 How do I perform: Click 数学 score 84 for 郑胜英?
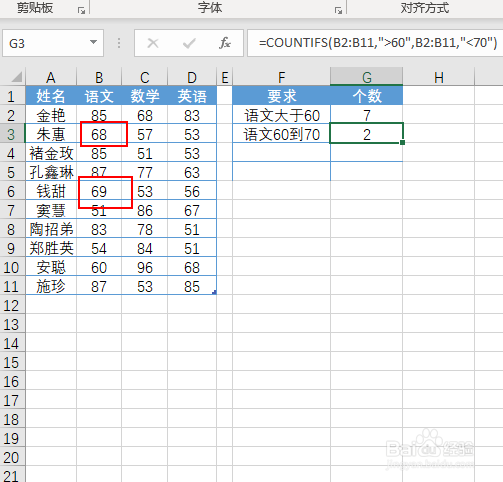(145, 248)
